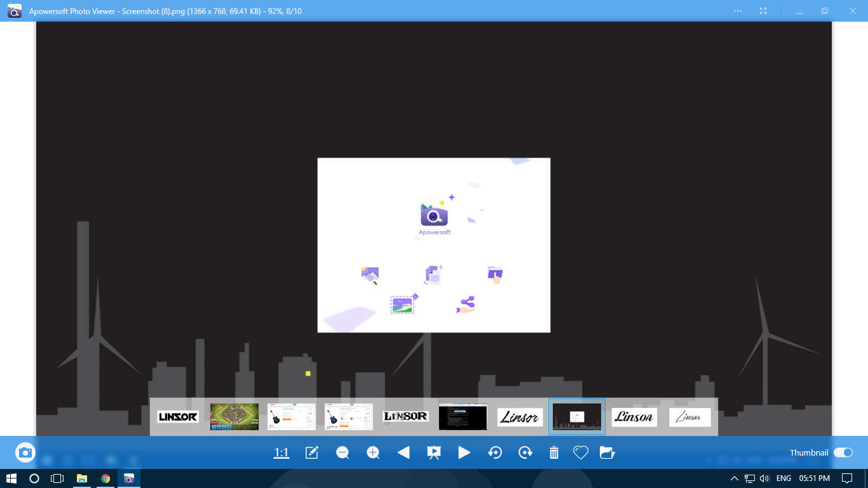The height and width of the screenshot is (488, 868).
Task: Open Task View on the taskbar
Action: [57, 478]
